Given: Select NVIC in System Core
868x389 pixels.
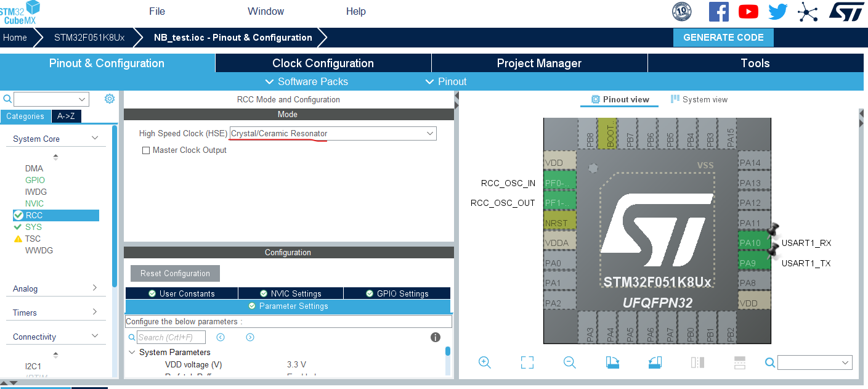Looking at the screenshot, I should coord(34,203).
